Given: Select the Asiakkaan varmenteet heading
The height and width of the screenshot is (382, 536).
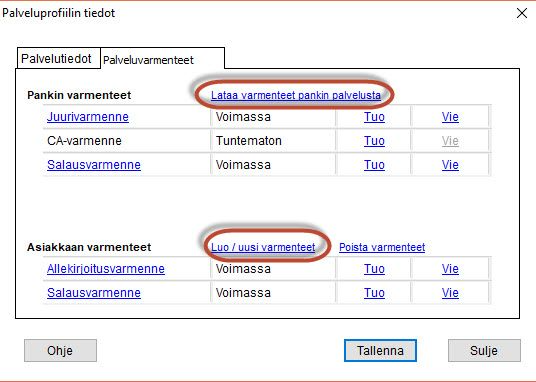Looking at the screenshot, I should point(89,247).
